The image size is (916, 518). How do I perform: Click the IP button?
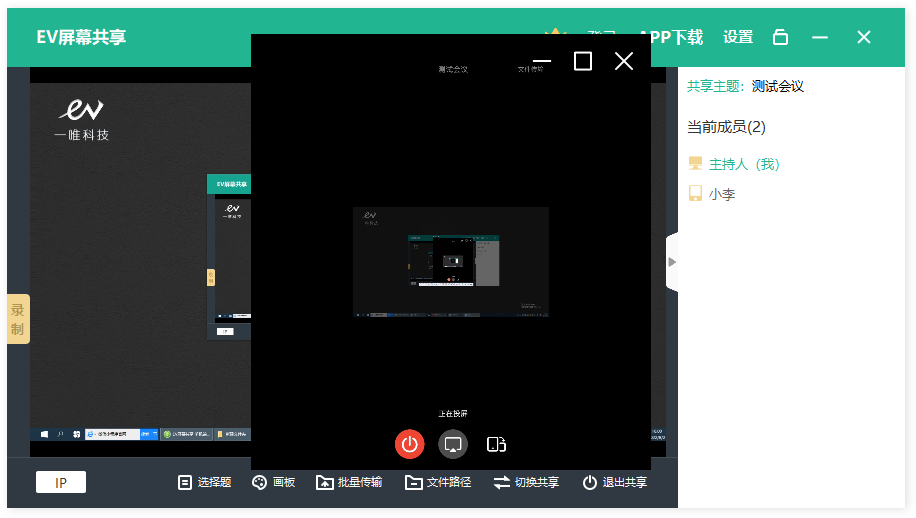click(x=61, y=482)
